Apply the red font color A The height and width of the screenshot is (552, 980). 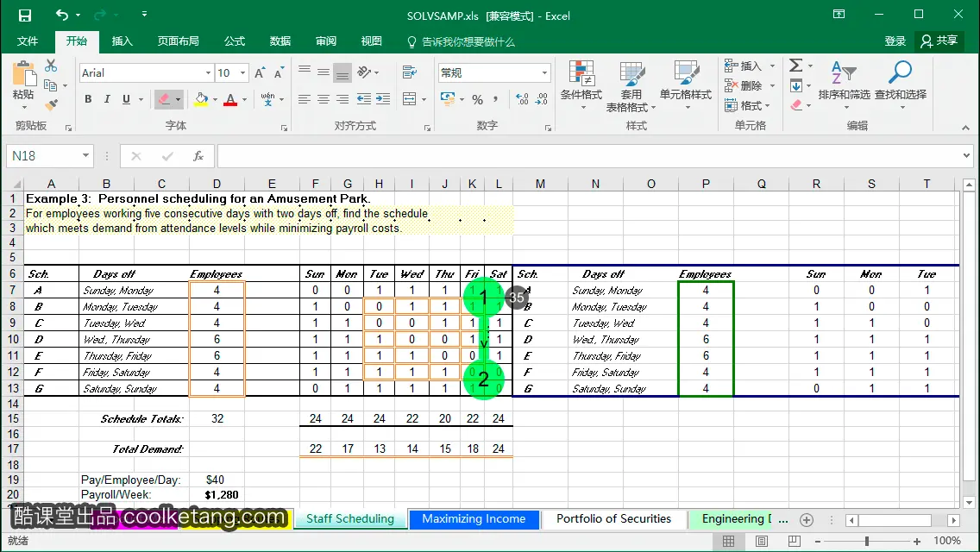(x=230, y=99)
